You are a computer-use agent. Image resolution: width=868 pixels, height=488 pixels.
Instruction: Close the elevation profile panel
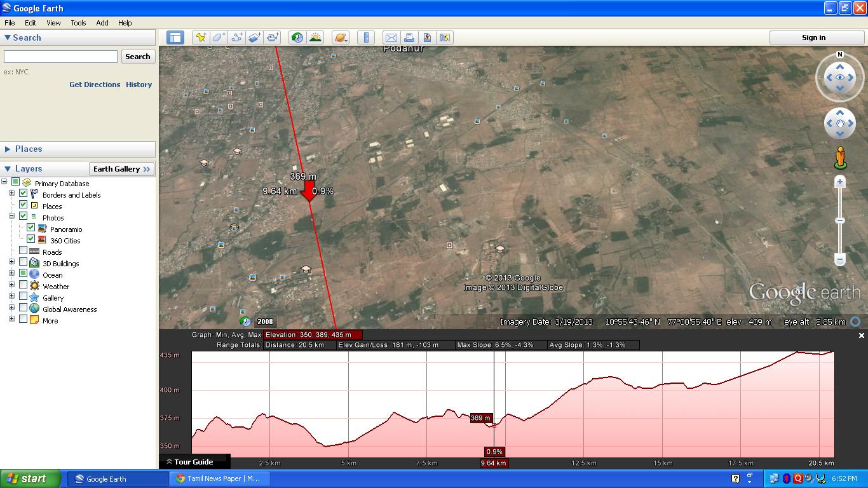[x=861, y=335]
